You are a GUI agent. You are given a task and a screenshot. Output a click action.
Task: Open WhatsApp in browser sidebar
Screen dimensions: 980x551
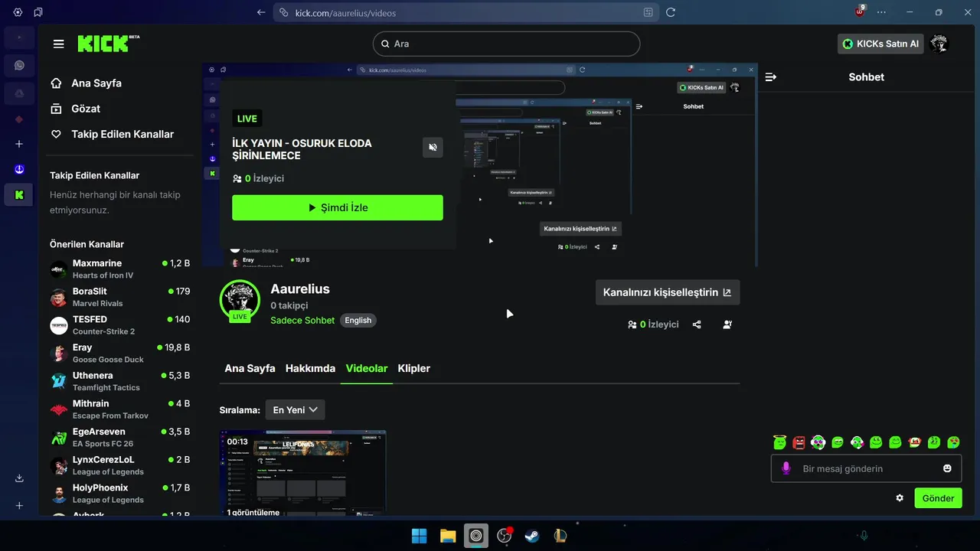click(x=19, y=66)
